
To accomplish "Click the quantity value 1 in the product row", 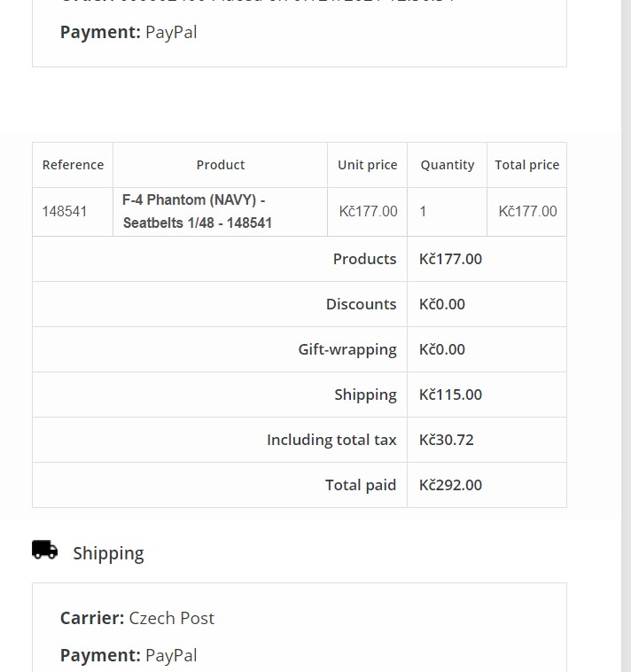I will [x=423, y=211].
